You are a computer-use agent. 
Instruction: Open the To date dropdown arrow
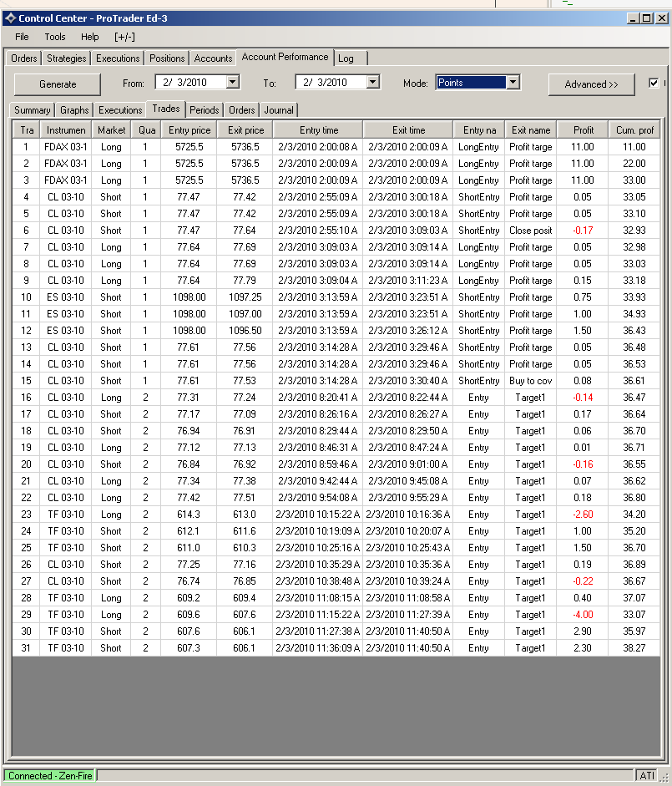pyautogui.click(x=373, y=82)
